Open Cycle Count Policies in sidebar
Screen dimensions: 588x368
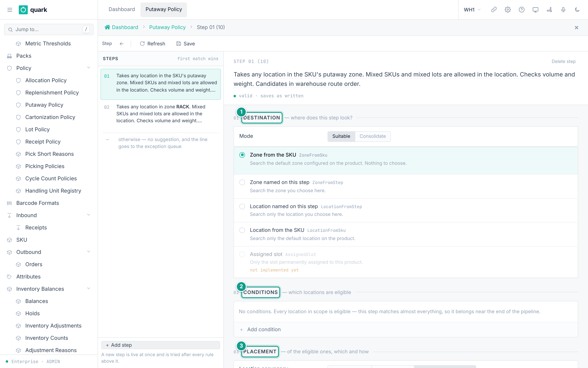[51, 179]
